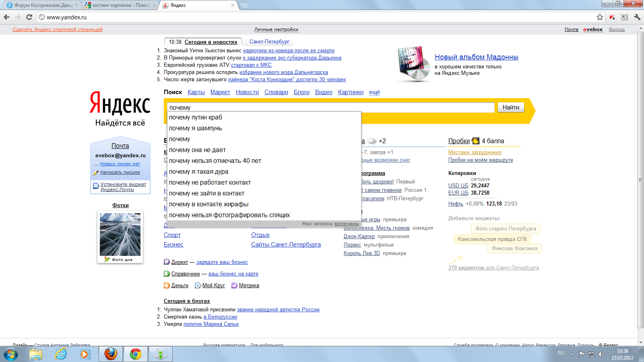Select suggestion почему путин краб
Viewport: 644px width, 362px height.
pyautogui.click(x=264, y=117)
